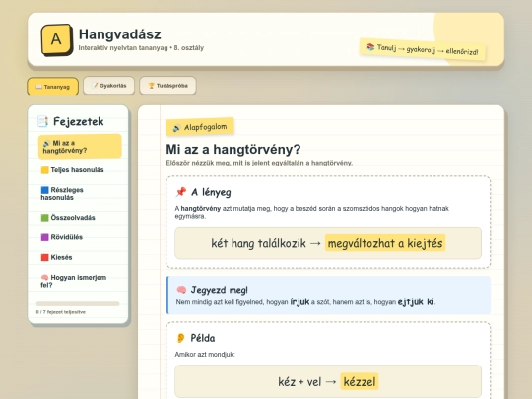Click the 'Jegyezd meg!' note heading
532x399 pixels.
pos(219,290)
